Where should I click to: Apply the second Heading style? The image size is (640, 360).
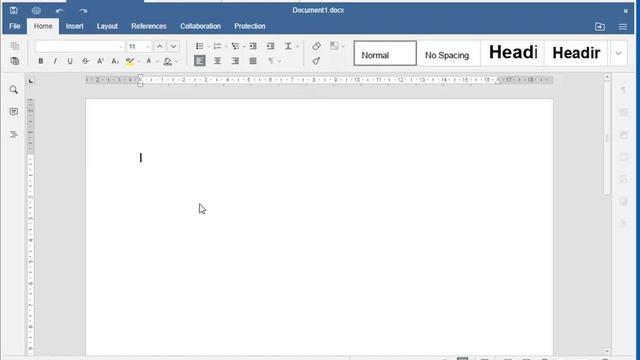[576, 53]
